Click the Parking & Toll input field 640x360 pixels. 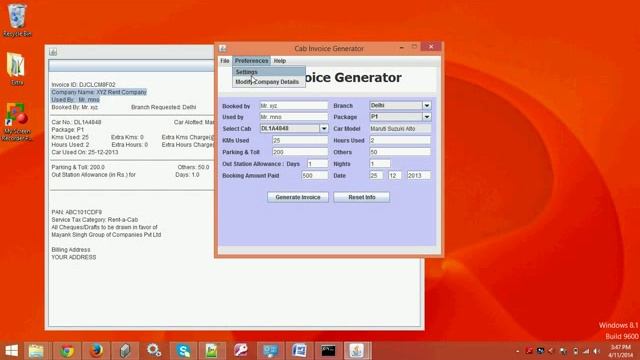point(300,152)
